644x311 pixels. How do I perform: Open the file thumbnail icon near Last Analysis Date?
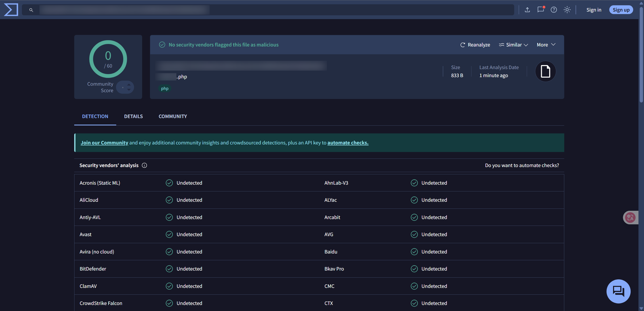[545, 71]
